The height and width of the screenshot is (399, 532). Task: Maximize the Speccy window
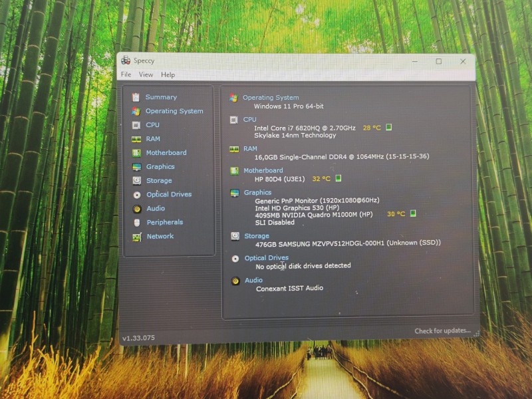coord(439,61)
